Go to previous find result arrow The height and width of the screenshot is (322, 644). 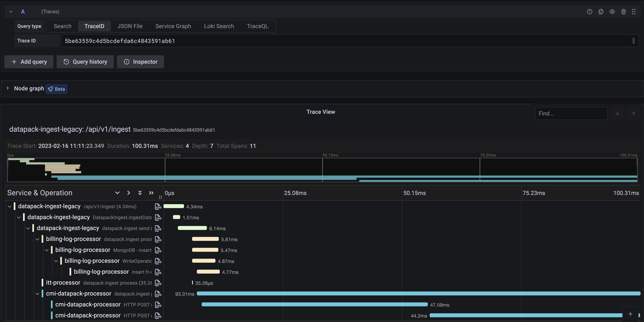[x=633, y=113]
